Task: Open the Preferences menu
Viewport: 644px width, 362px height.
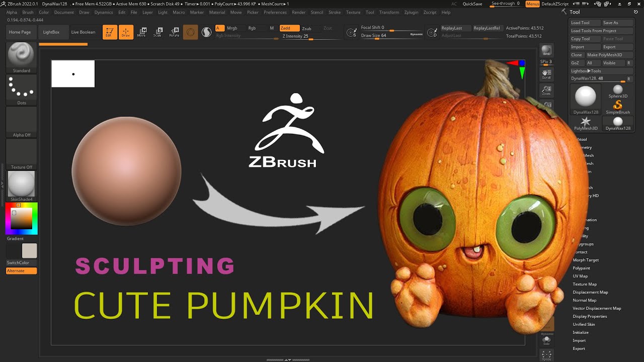Action: [x=275, y=12]
